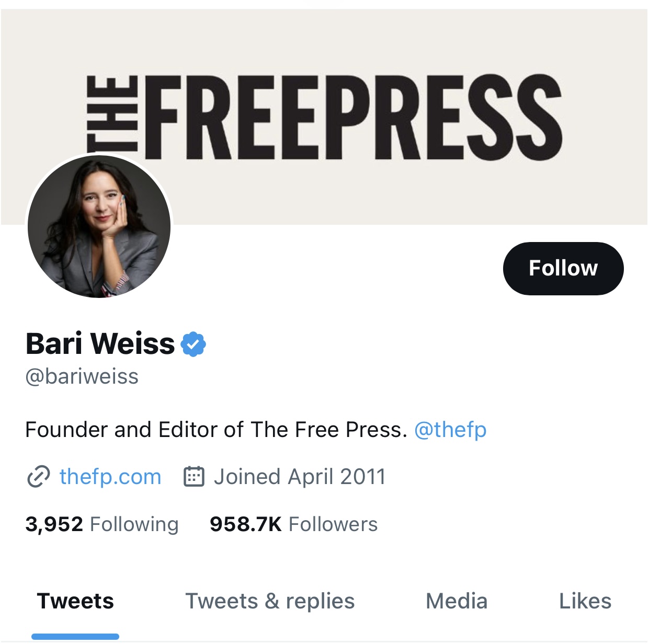Open the @thefp mention in bio
649x644 pixels.
[x=450, y=430]
